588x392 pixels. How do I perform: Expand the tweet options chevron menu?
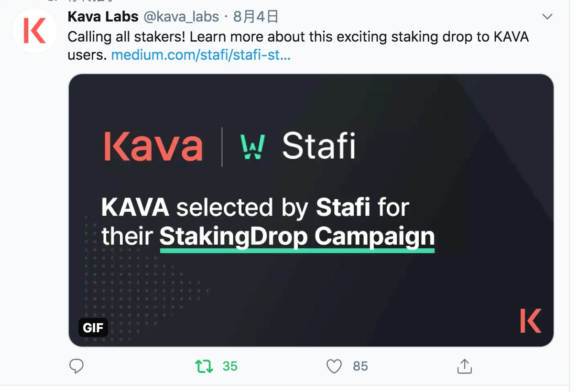click(547, 17)
